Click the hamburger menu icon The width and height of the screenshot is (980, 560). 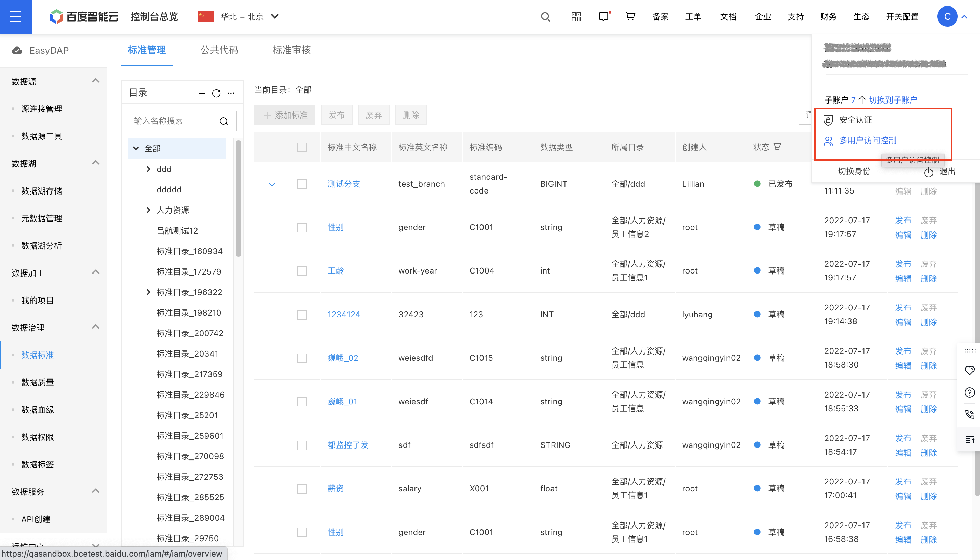click(x=15, y=16)
